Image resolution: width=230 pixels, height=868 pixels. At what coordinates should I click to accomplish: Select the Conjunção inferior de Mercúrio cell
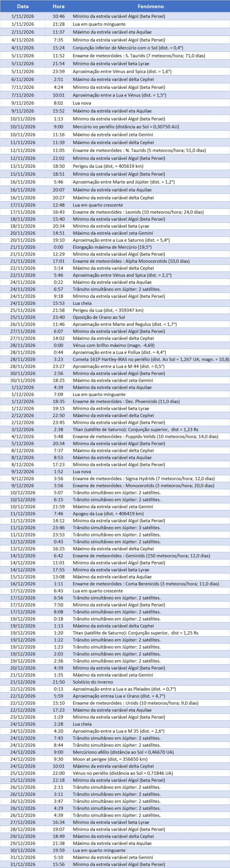(128, 48)
